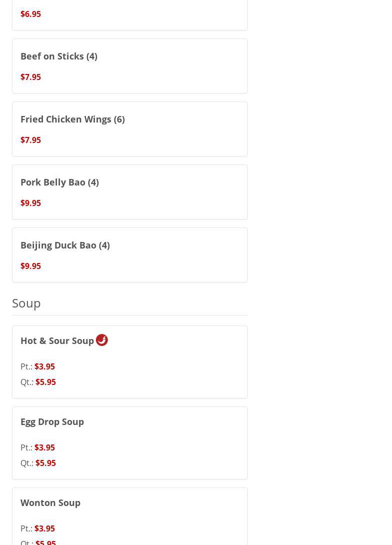392x545 pixels.
Task: Select Fried Chicken Wings (6) menu item
Action: (72, 119)
